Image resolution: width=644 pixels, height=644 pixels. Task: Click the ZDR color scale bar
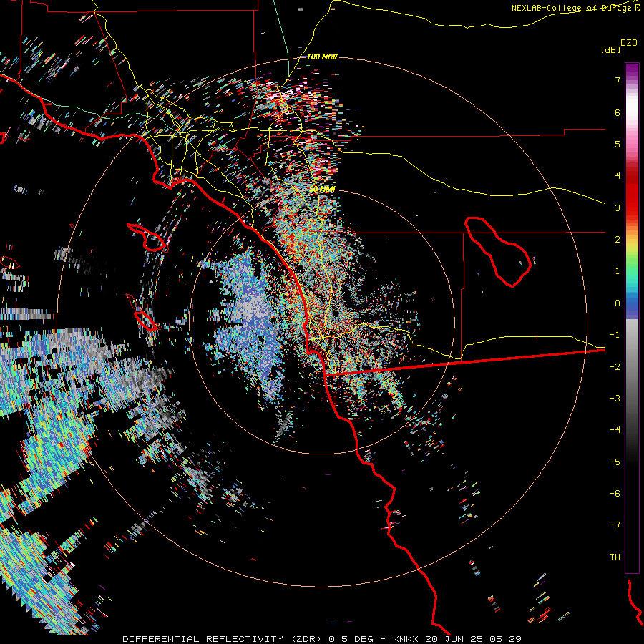coord(632,318)
